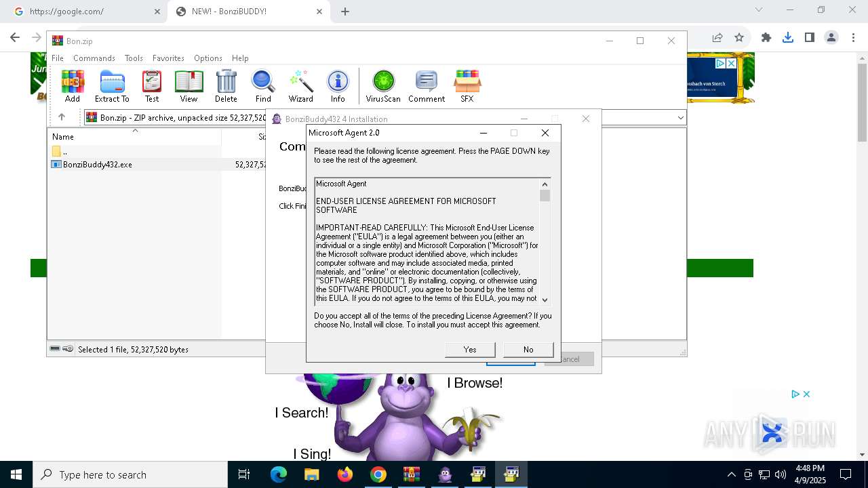
Task: Open the File menu in WinRAR
Action: click(x=58, y=58)
